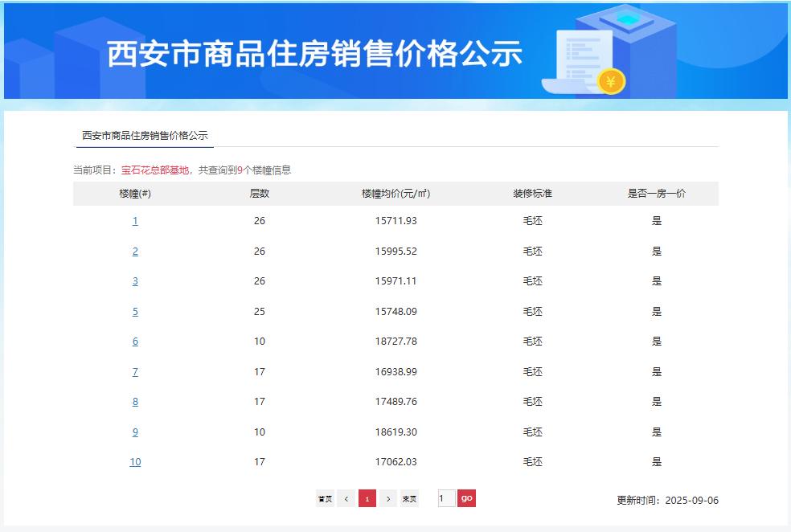
Task: Open building 8 link
Action: [135, 401]
